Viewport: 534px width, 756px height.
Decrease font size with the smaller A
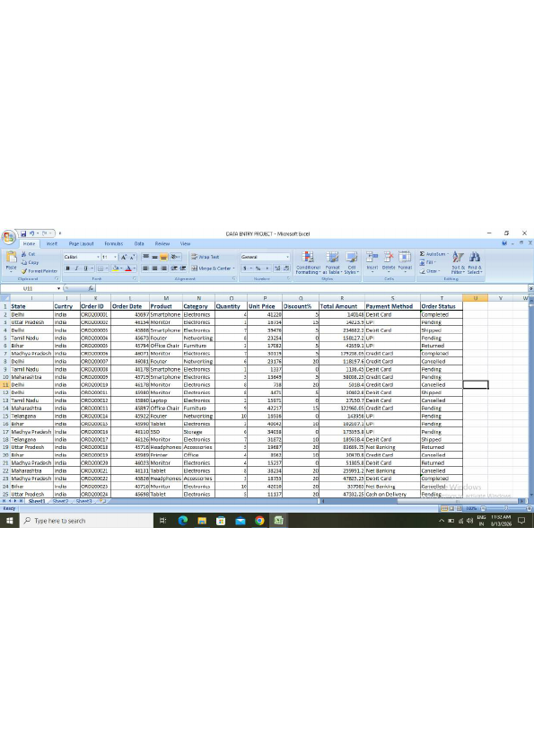(132, 257)
